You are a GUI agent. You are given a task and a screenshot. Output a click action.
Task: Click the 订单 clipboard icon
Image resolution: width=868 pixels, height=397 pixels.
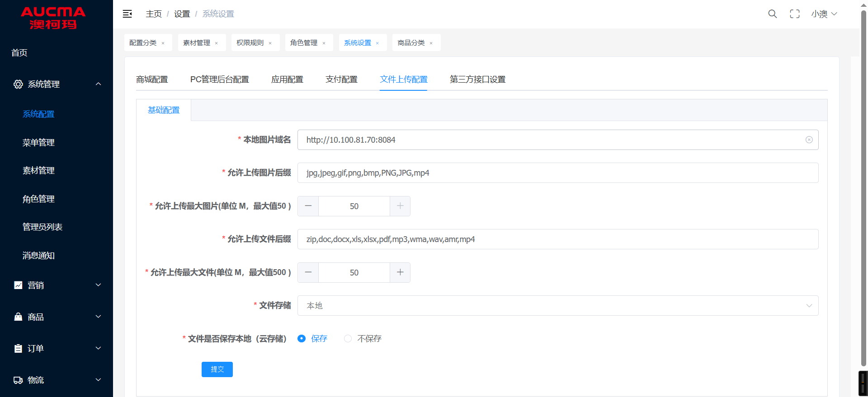point(18,348)
